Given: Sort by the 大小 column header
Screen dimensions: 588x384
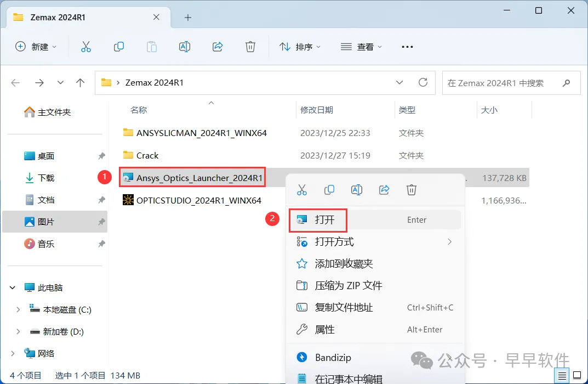Looking at the screenshot, I should (489, 110).
